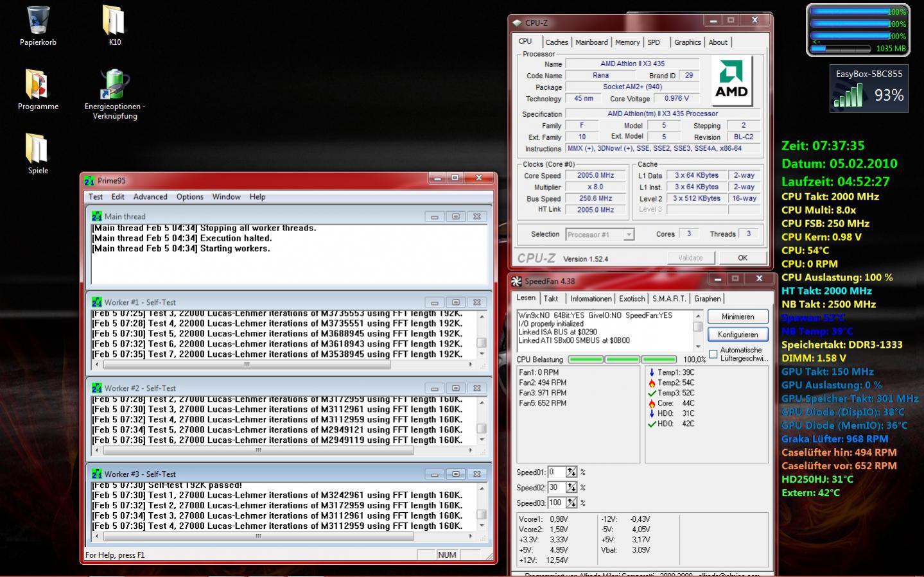The image size is (924, 577).
Task: Switch to the Exotisch tab in SpeedFan
Action: (632, 299)
